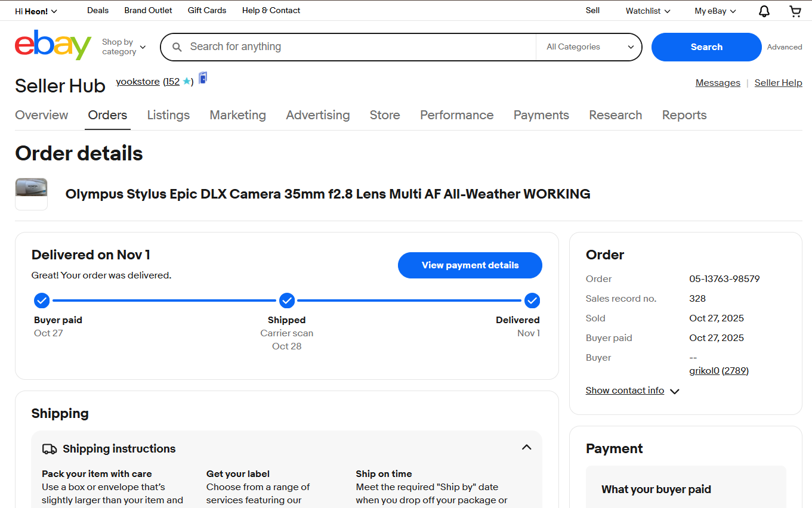Open Brand Outlet link
This screenshot has height=508, width=812.
149,10
